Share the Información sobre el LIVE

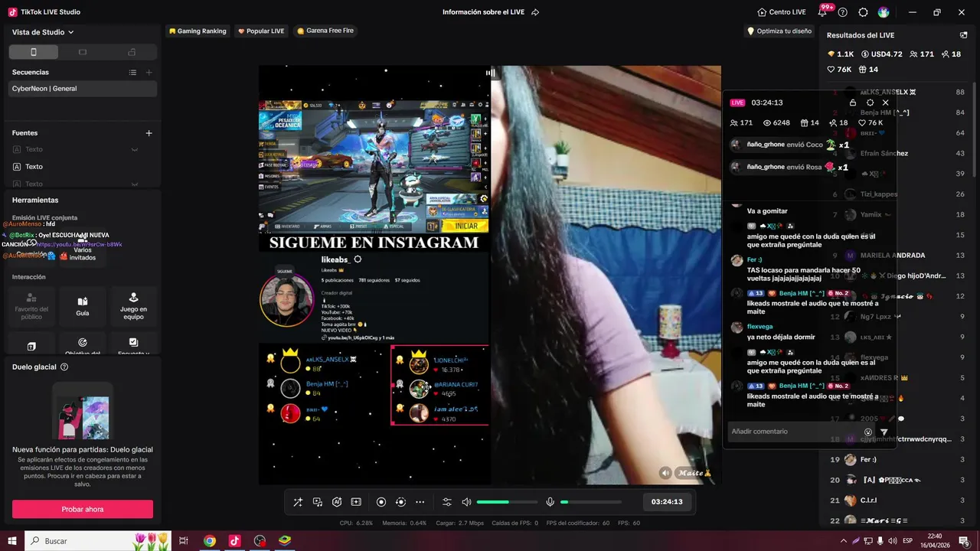535,12
